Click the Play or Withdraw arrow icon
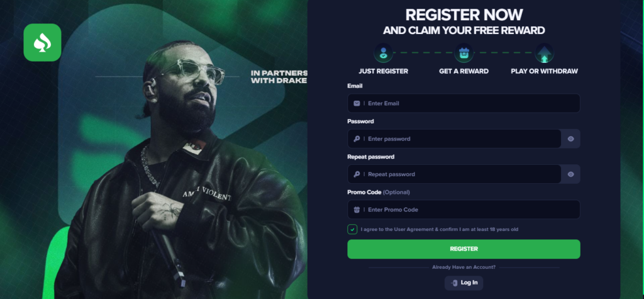This screenshot has width=644, height=299. [x=544, y=53]
